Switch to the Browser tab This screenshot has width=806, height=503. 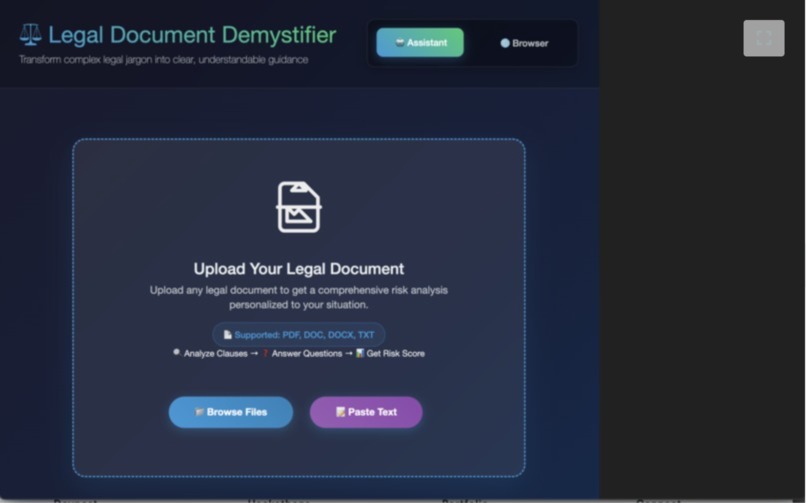point(524,43)
